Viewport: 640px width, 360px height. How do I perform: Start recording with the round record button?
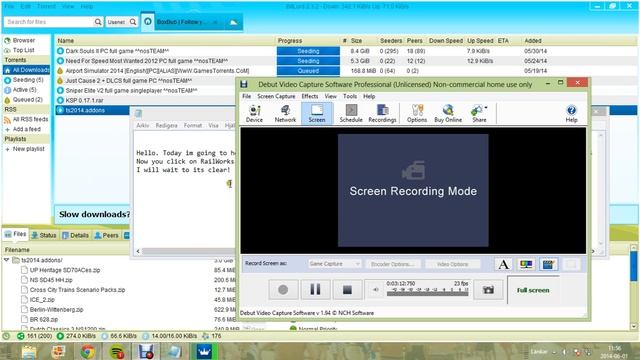283,290
